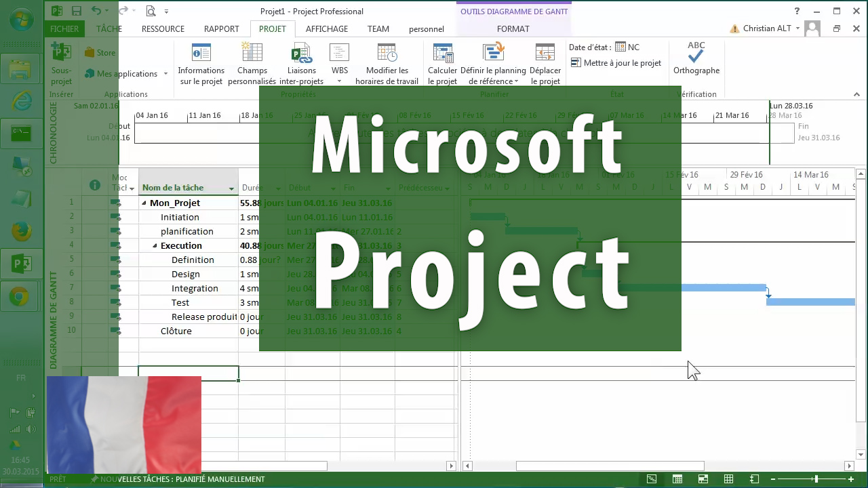The width and height of the screenshot is (868, 488).
Task: Switch to Gantt chart view in status bar
Action: (x=651, y=479)
